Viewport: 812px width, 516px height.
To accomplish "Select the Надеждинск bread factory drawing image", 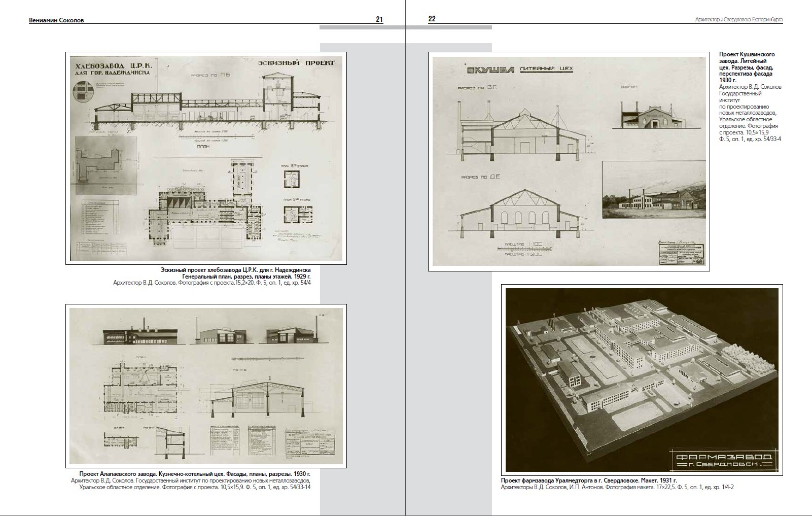I will pyautogui.click(x=206, y=158).
